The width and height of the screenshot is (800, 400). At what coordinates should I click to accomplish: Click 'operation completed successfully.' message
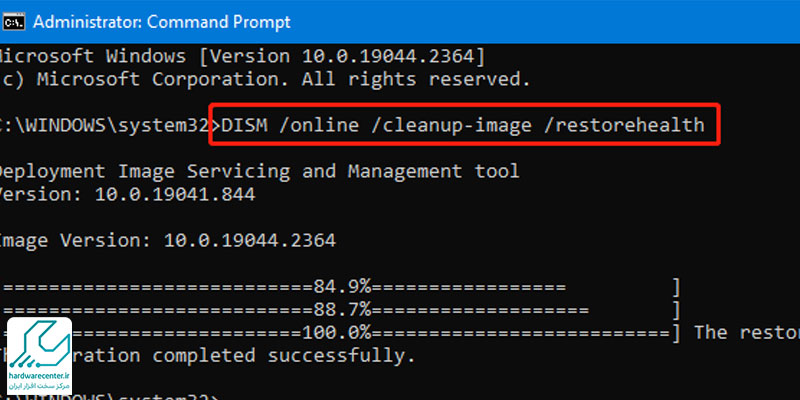(207, 356)
